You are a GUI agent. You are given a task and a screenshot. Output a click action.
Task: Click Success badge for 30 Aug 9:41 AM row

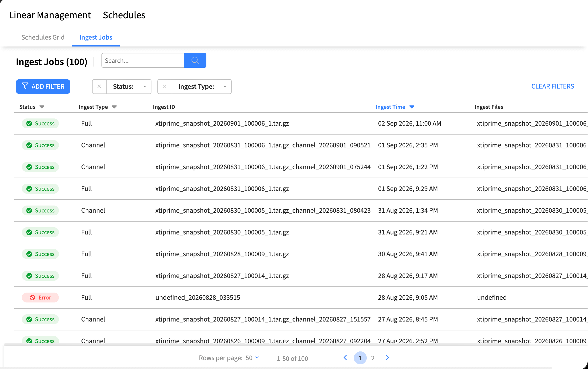point(40,254)
